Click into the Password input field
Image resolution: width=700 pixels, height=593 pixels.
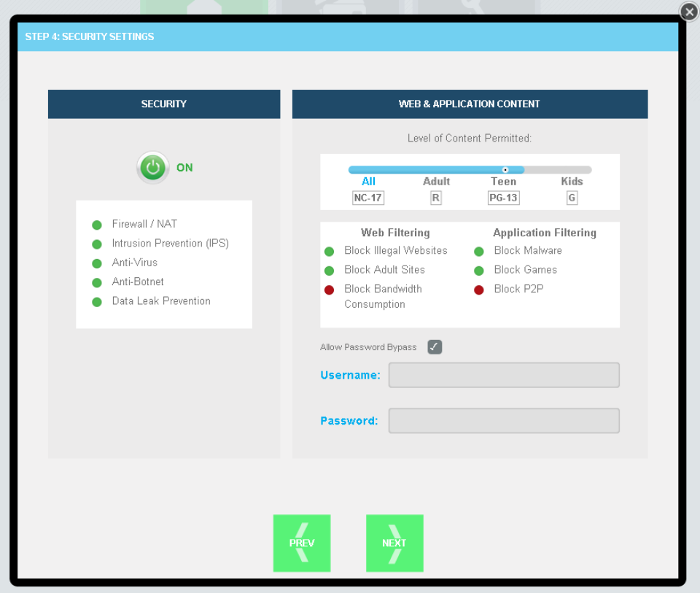point(504,421)
